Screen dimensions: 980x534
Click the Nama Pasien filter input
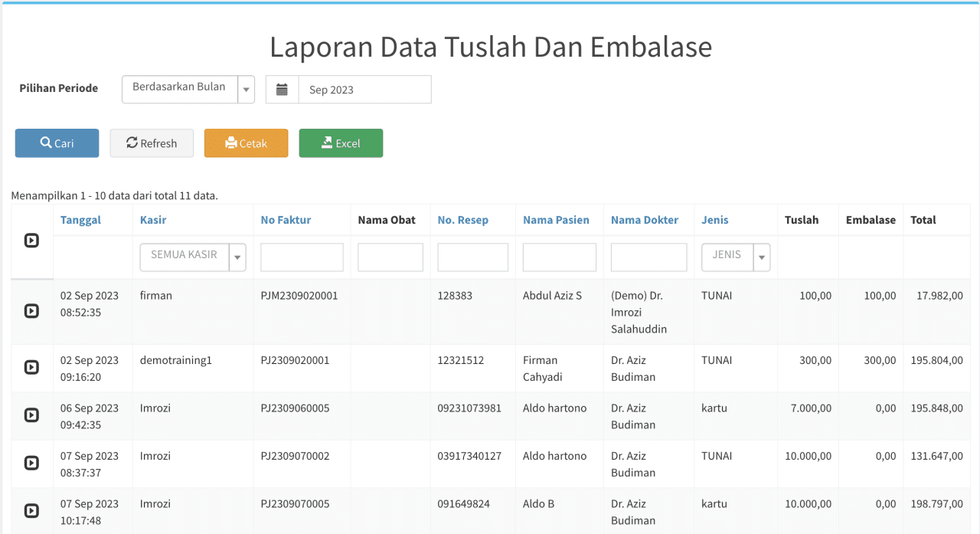tap(560, 257)
